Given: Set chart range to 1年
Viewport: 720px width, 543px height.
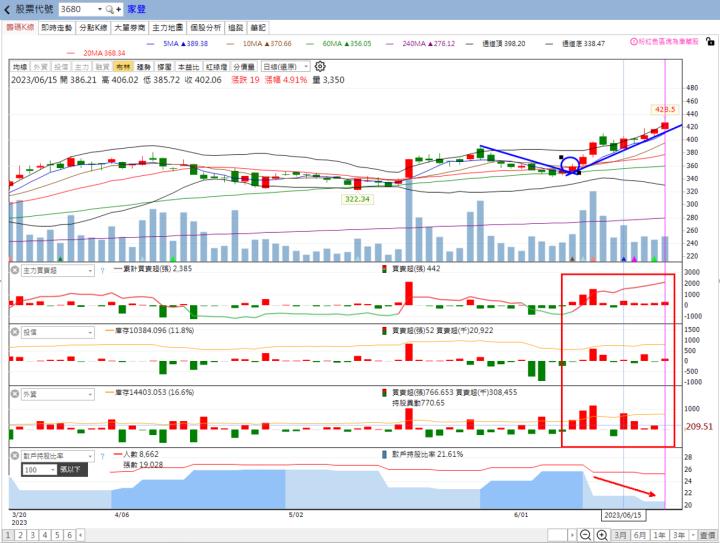Looking at the screenshot, I should (x=659, y=535).
